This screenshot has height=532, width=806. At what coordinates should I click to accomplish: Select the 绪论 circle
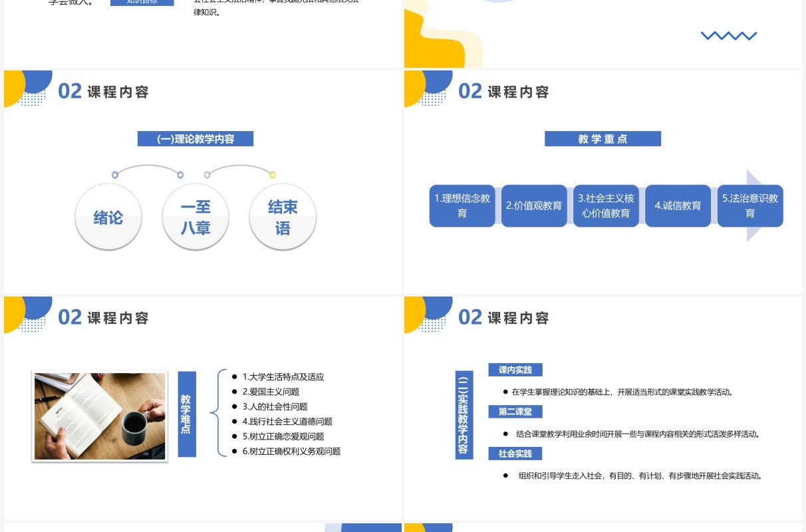point(108,217)
